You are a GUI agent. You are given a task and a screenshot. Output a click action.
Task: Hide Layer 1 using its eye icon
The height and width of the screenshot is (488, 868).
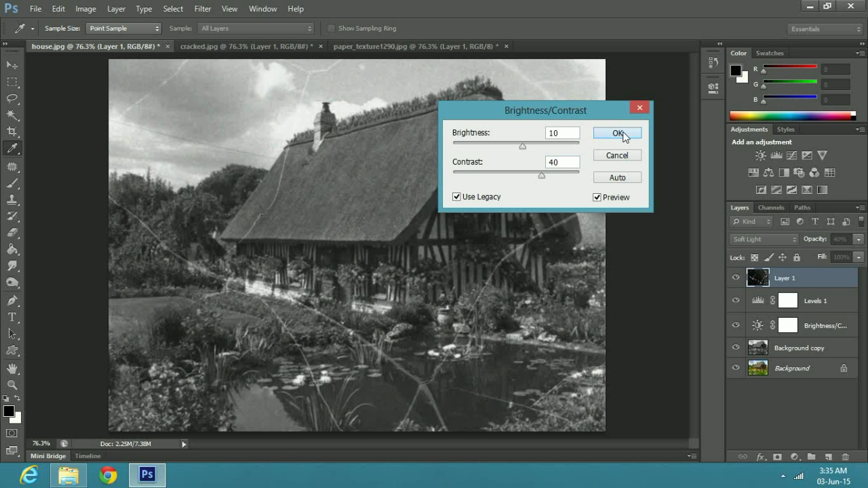[x=736, y=277]
